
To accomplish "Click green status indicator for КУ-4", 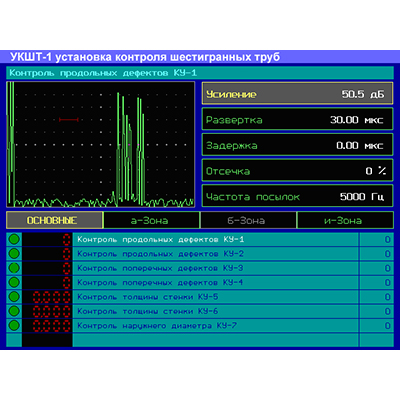I will coord(14,282).
